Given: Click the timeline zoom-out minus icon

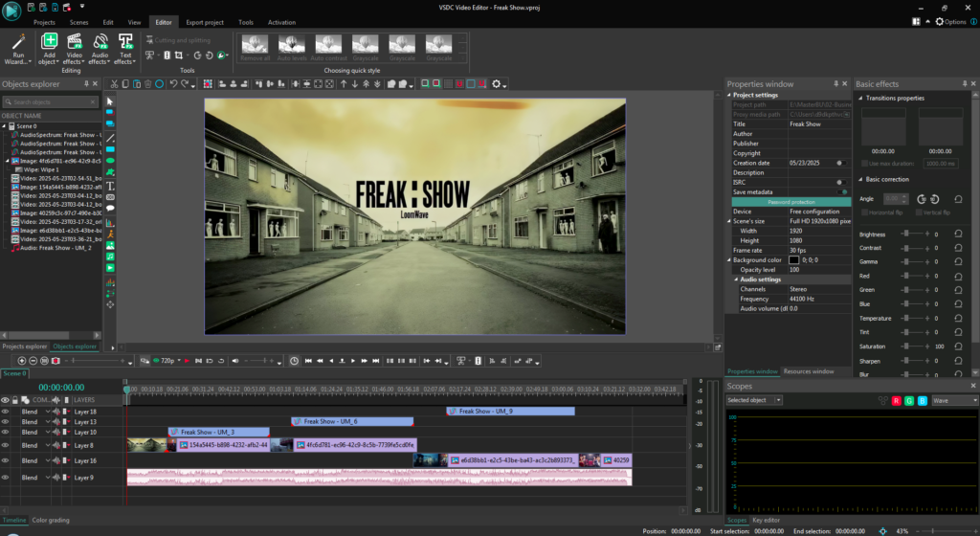Looking at the screenshot, I should pos(33,361).
